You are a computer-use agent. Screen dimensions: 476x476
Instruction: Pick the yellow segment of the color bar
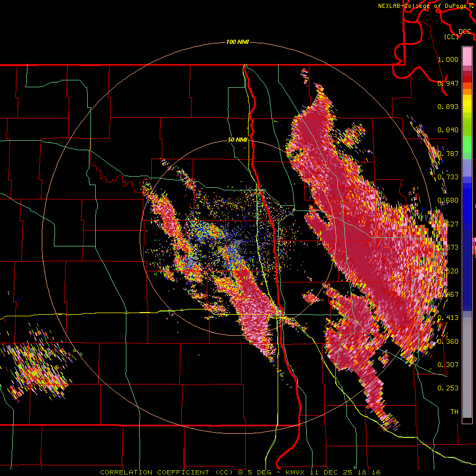click(467, 104)
